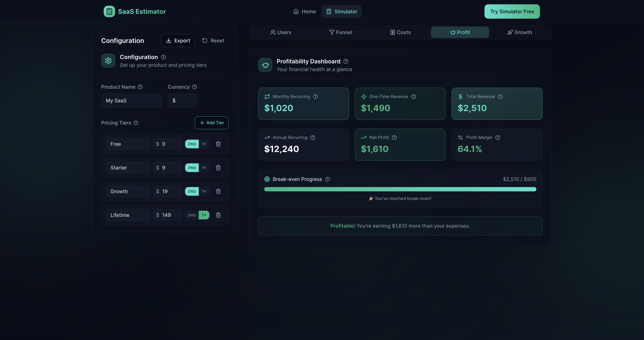Viewport: 644px width, 340px height.
Task: Click the Break-even progress bar
Action: 400,189
